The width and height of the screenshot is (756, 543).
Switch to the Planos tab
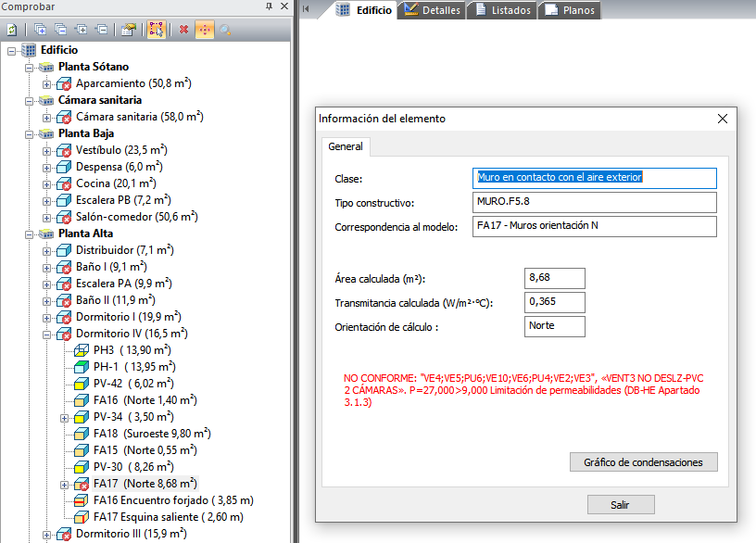572,10
